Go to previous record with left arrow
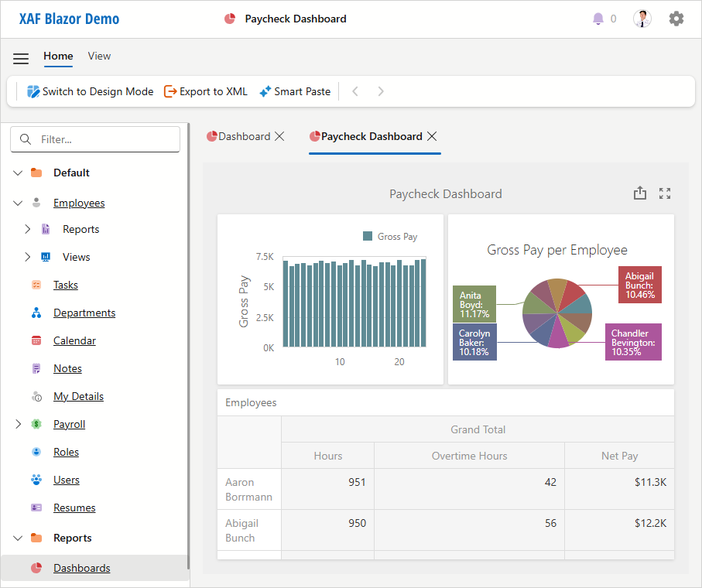The height and width of the screenshot is (588, 702). [355, 91]
